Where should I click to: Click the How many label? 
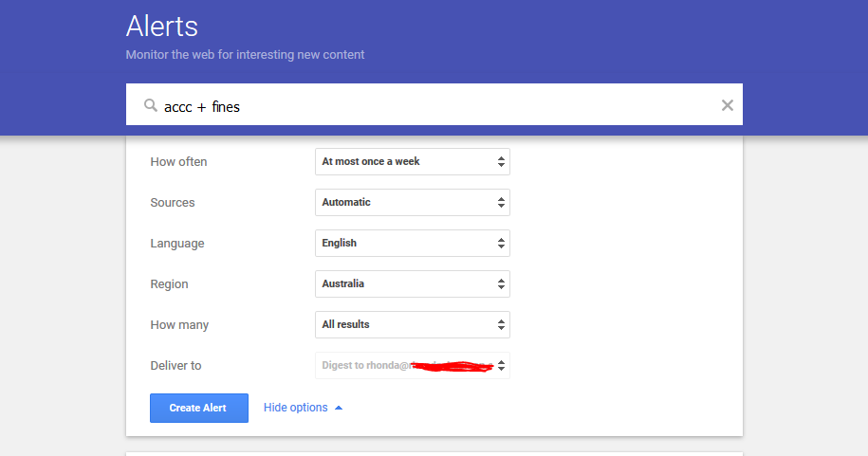[179, 325]
